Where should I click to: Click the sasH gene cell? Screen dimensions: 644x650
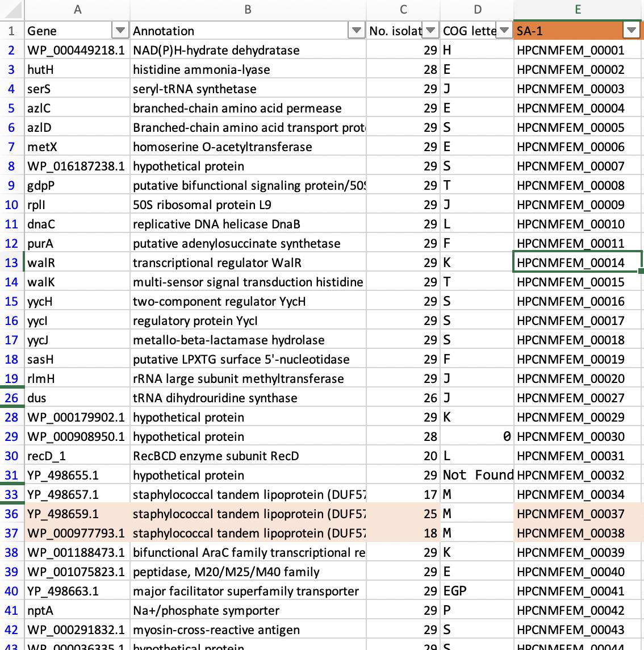(77, 360)
